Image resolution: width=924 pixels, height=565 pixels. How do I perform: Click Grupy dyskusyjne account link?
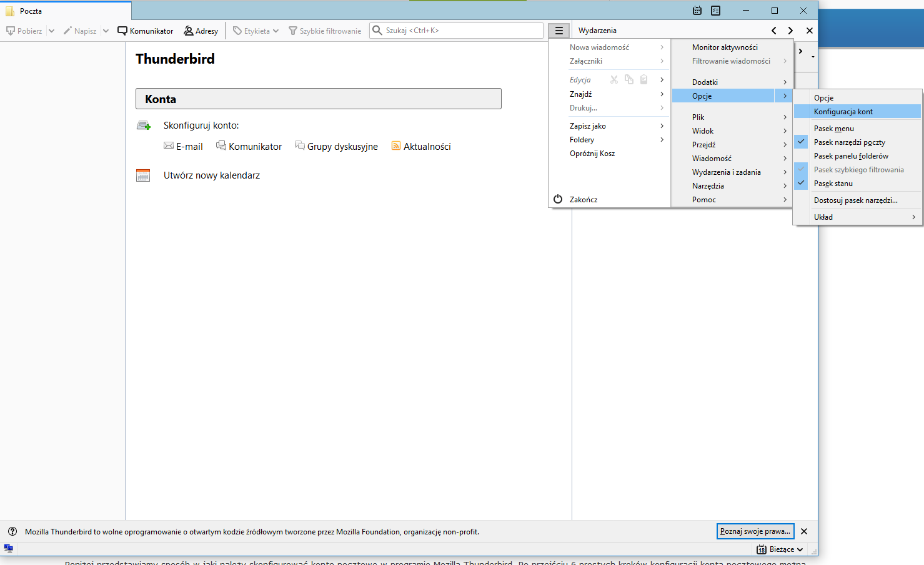[x=342, y=147]
